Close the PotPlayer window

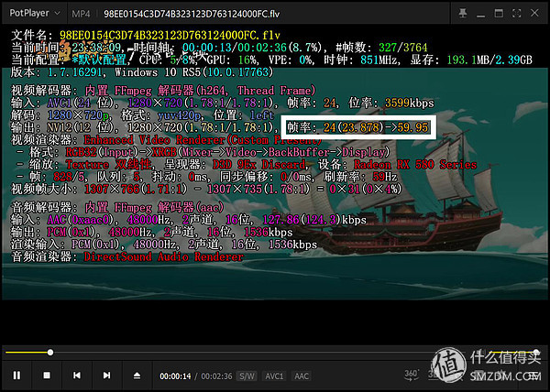pos(534,14)
